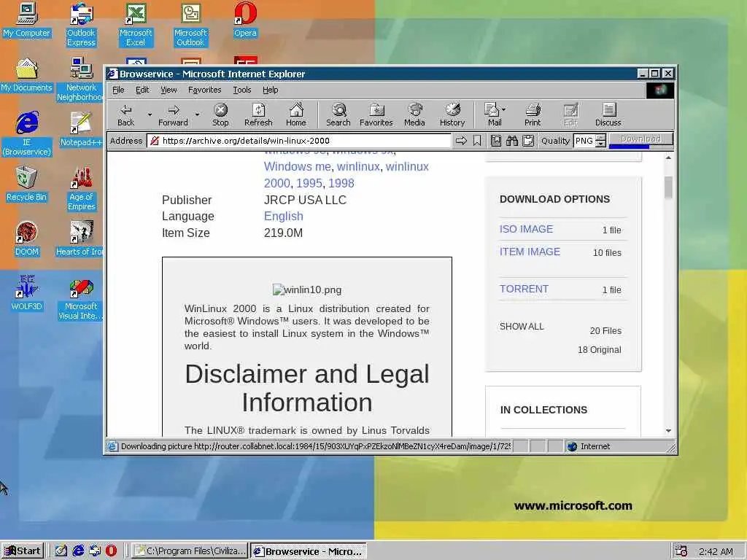Viewport: 747px width, 560px height.
Task: Increase the Quality stepper up arrow
Action: click(601, 137)
